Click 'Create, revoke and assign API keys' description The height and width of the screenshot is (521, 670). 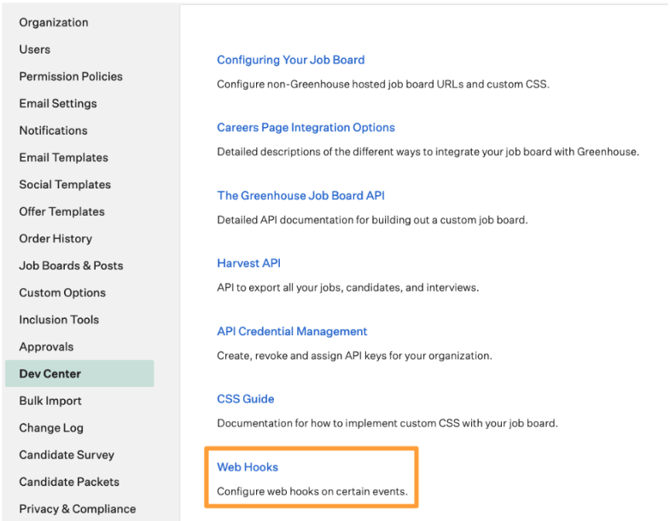(354, 356)
